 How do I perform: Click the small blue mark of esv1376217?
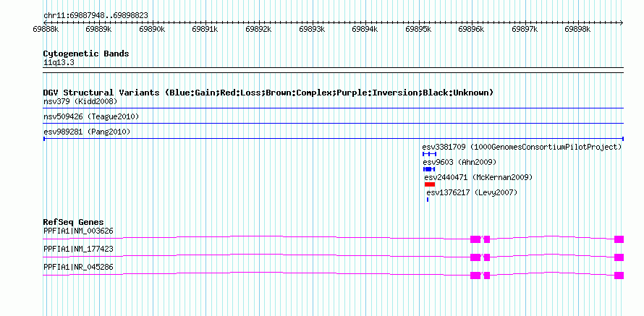click(x=428, y=200)
